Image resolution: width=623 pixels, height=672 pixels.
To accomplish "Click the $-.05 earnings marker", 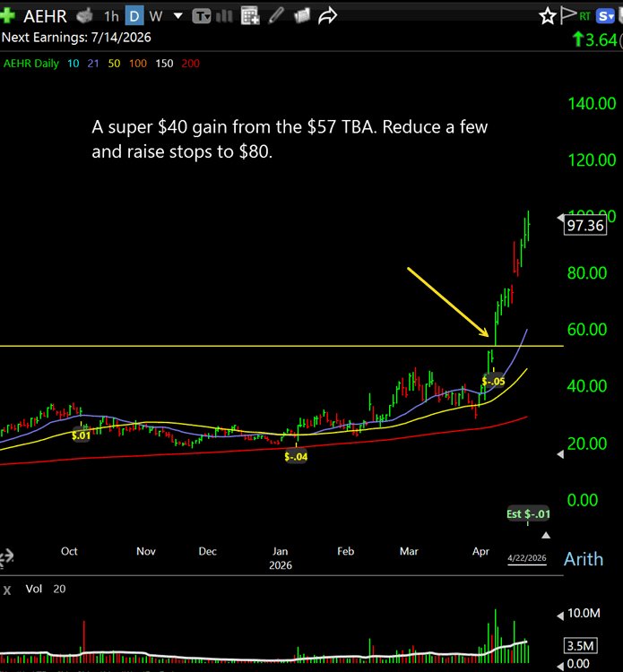I will [x=494, y=381].
